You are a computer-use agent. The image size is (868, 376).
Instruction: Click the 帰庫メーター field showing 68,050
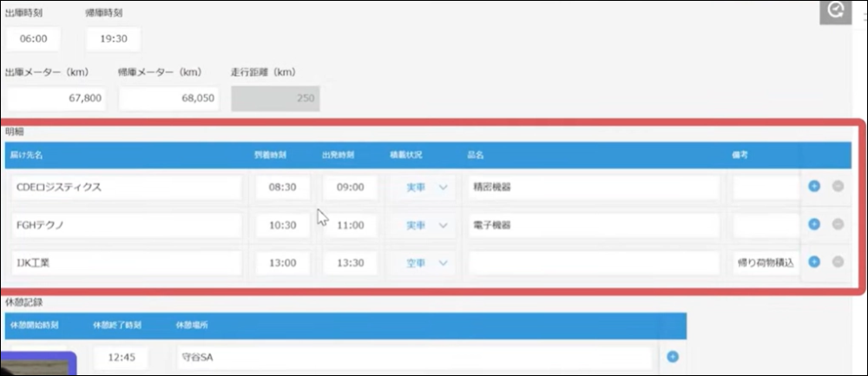(168, 98)
